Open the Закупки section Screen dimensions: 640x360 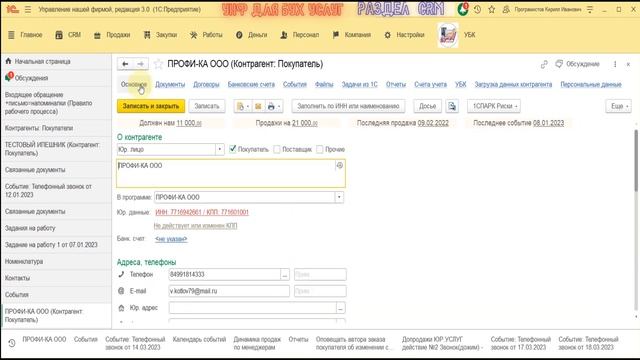pyautogui.click(x=160, y=35)
